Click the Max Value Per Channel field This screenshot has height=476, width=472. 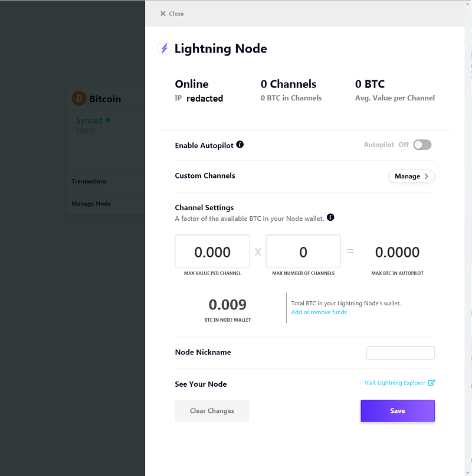click(x=212, y=252)
